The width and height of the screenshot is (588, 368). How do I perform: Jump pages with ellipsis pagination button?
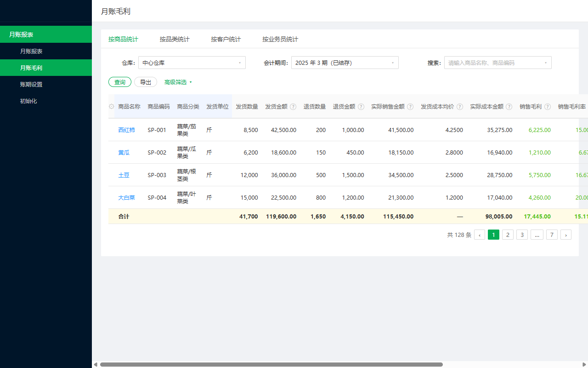(x=537, y=235)
